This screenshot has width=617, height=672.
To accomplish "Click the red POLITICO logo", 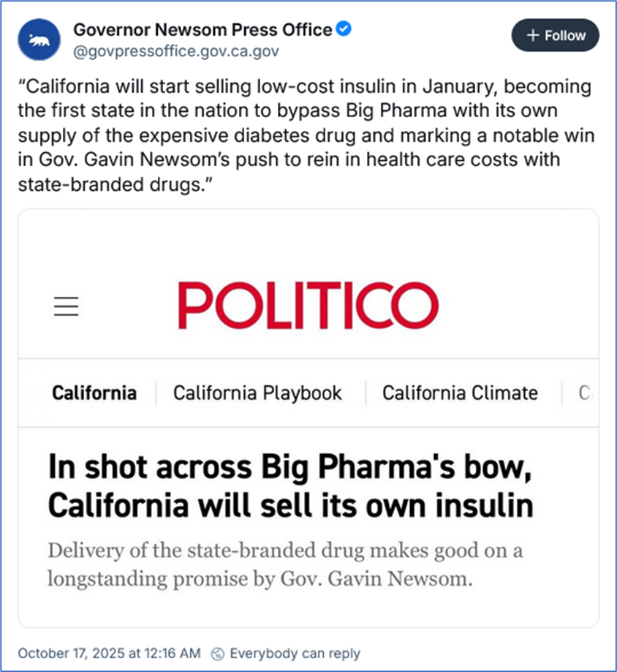I will (307, 305).
